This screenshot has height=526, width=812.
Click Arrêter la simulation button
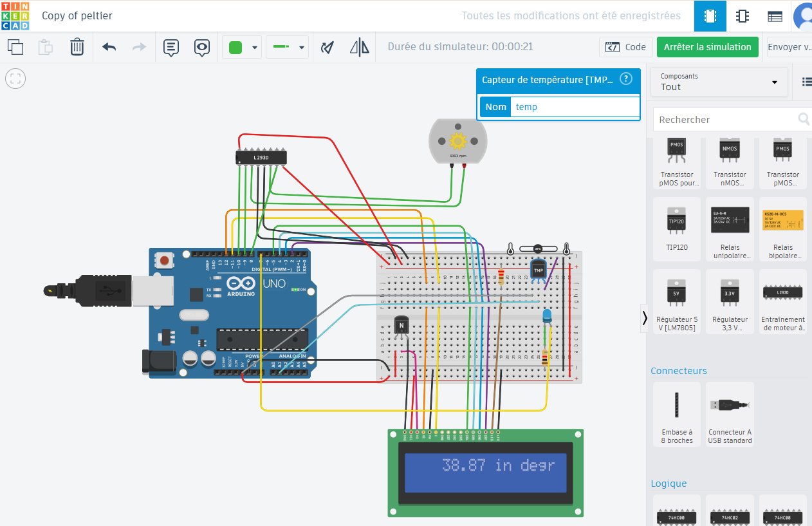tap(707, 47)
